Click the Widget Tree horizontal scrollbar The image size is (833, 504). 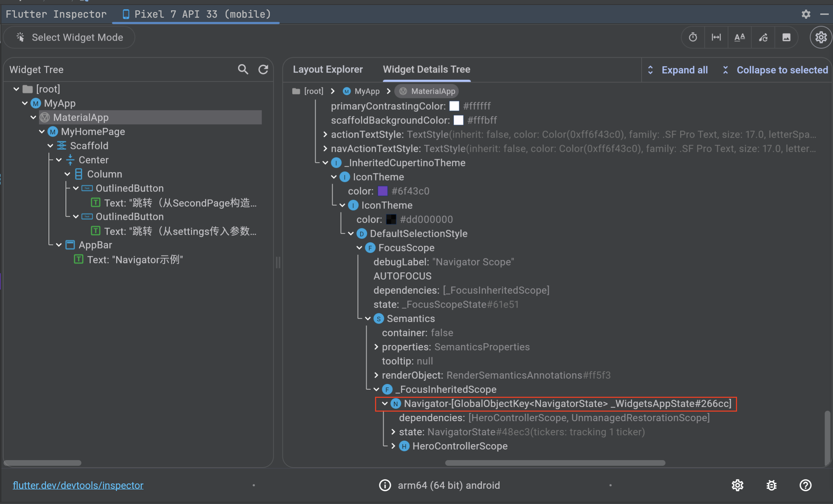tap(42, 463)
